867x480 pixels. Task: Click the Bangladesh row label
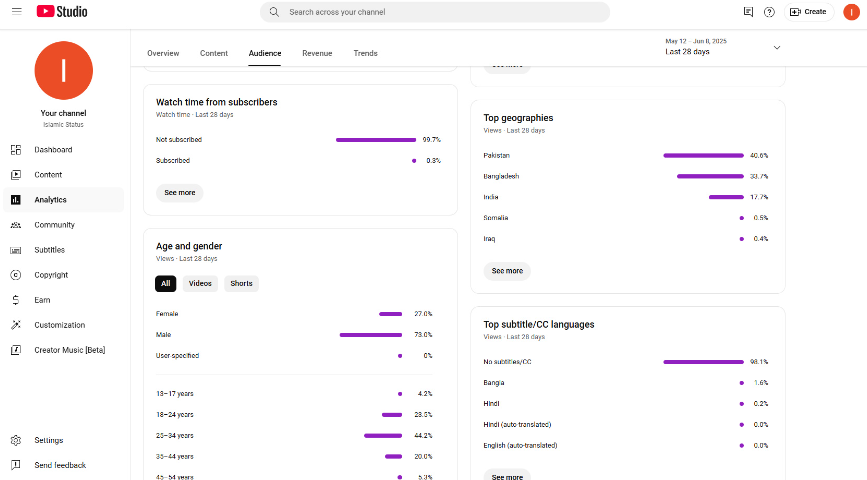pyautogui.click(x=501, y=176)
